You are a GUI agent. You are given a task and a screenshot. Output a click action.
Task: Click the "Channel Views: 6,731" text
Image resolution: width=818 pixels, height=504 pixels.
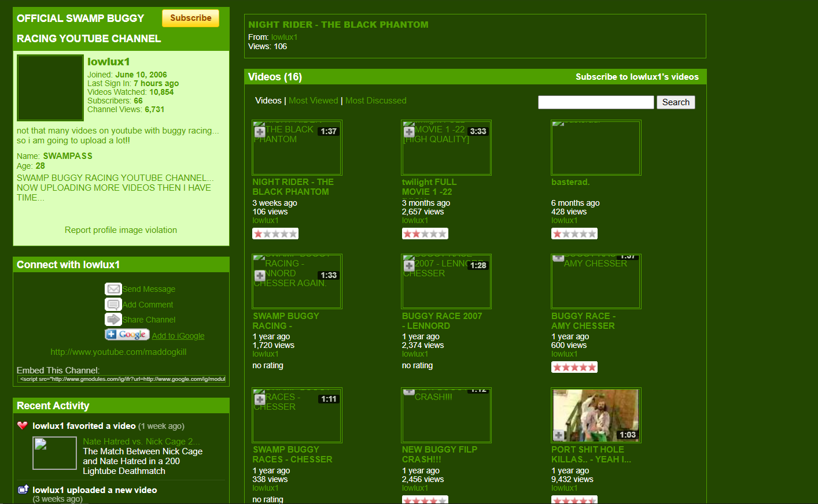126,109
